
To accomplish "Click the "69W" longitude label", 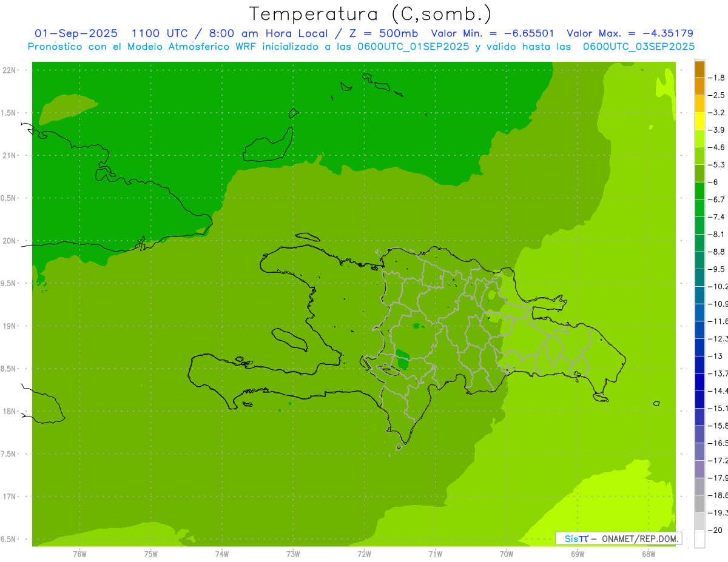I will [x=578, y=554].
